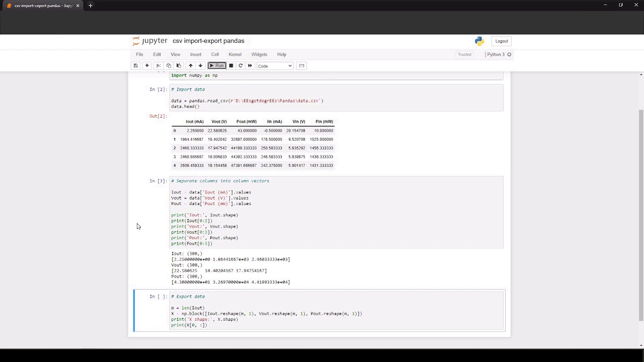Click table value 22.580625
The height and width of the screenshot is (362, 644).
217,131
